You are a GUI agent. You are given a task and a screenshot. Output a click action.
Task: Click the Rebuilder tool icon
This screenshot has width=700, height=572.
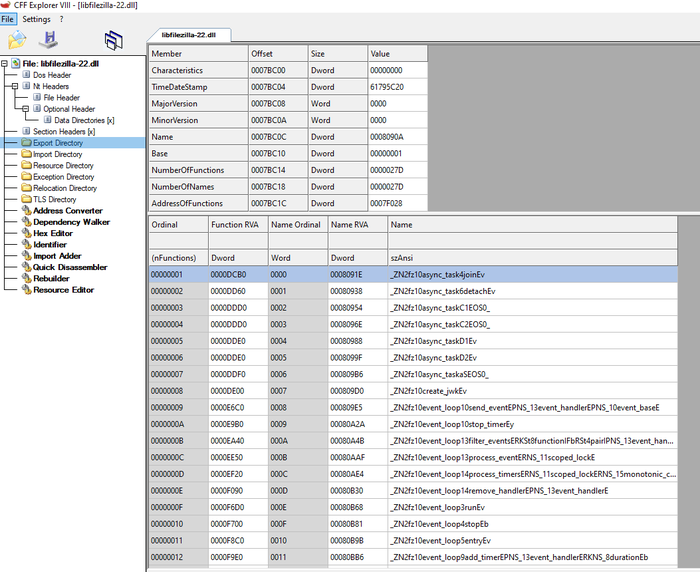point(27,278)
